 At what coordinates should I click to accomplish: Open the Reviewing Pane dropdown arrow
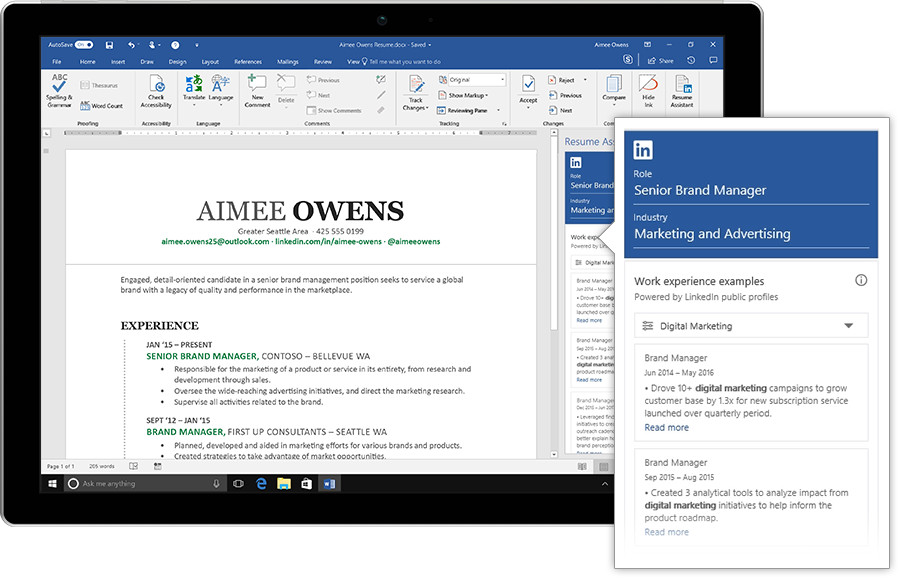point(498,110)
